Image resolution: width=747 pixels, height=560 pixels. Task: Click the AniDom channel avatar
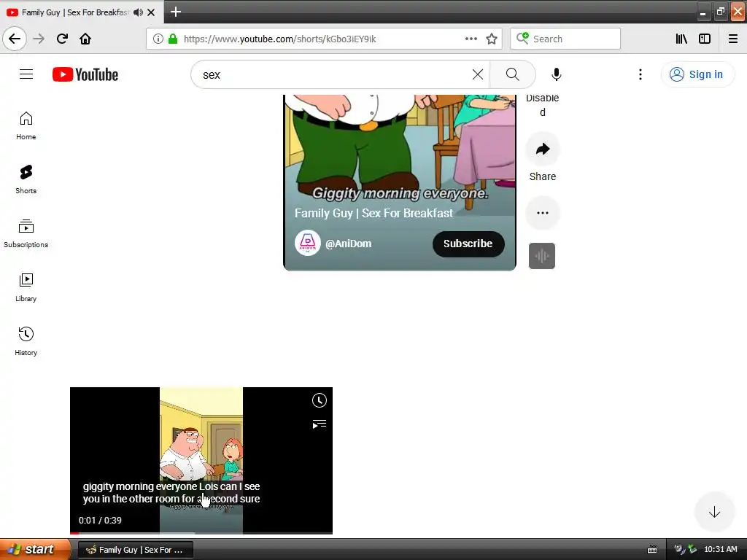click(307, 243)
